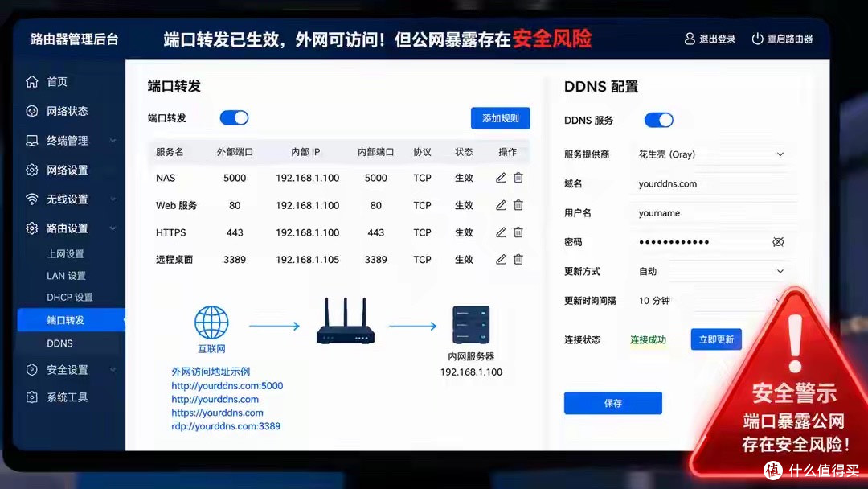Delete the NAS port forwarding rule
The image size is (868, 489).
coord(518,178)
